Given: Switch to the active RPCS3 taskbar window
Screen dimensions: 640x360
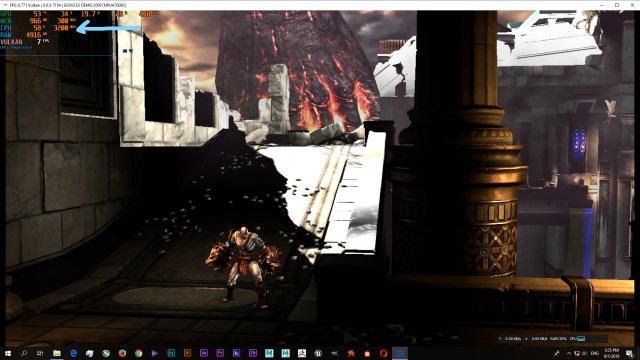Looking at the screenshot, I should pyautogui.click(x=400, y=353).
